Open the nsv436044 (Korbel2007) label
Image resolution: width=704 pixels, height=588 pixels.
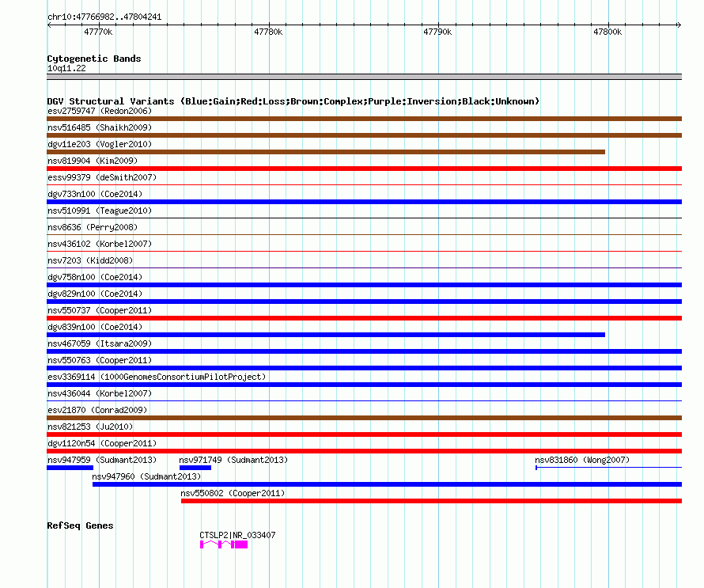(100, 393)
